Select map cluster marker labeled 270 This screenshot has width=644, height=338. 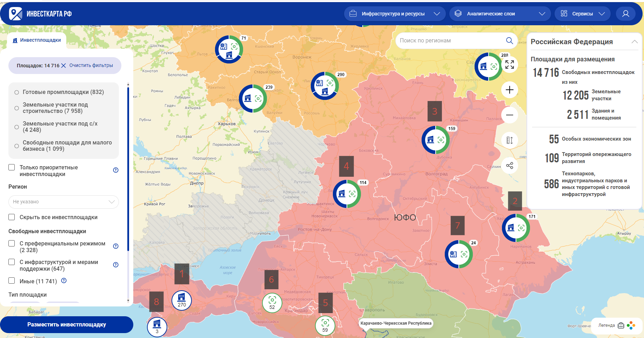182,300
